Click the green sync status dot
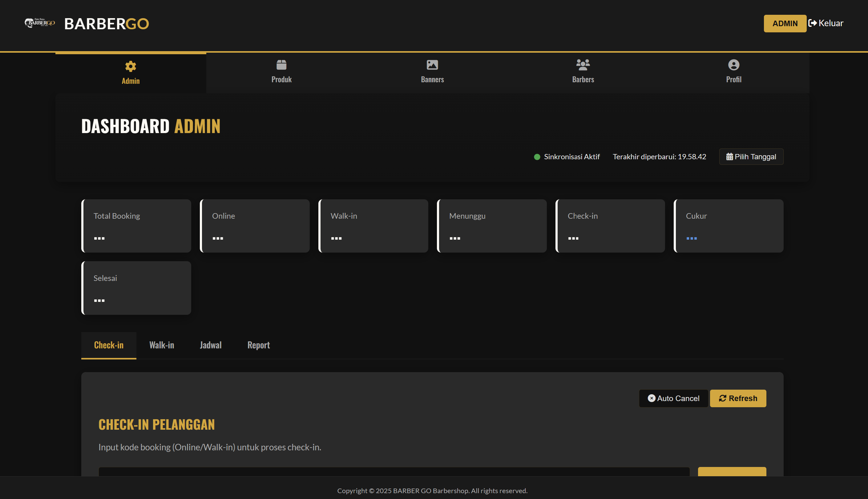 point(537,157)
